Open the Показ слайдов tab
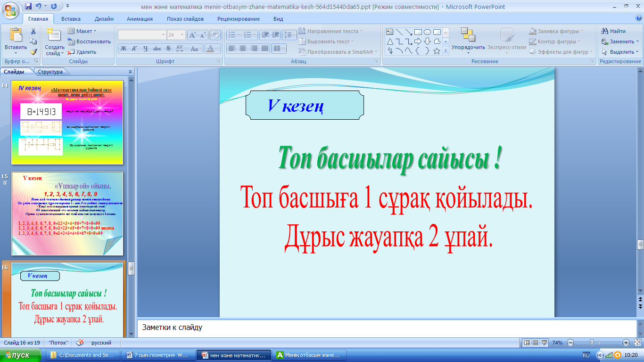This screenshot has height=362, width=644. (x=185, y=19)
